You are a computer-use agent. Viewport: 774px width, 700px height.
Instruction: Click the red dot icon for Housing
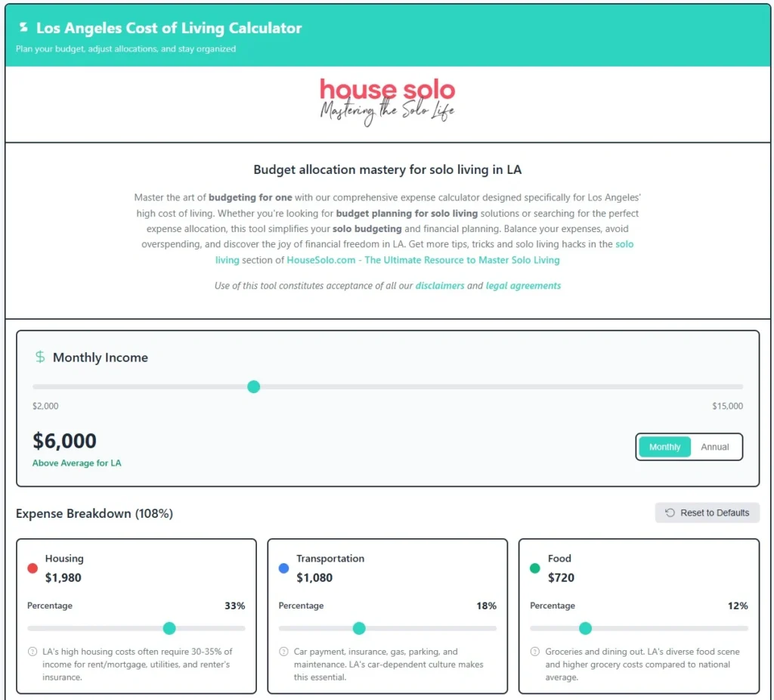33,567
